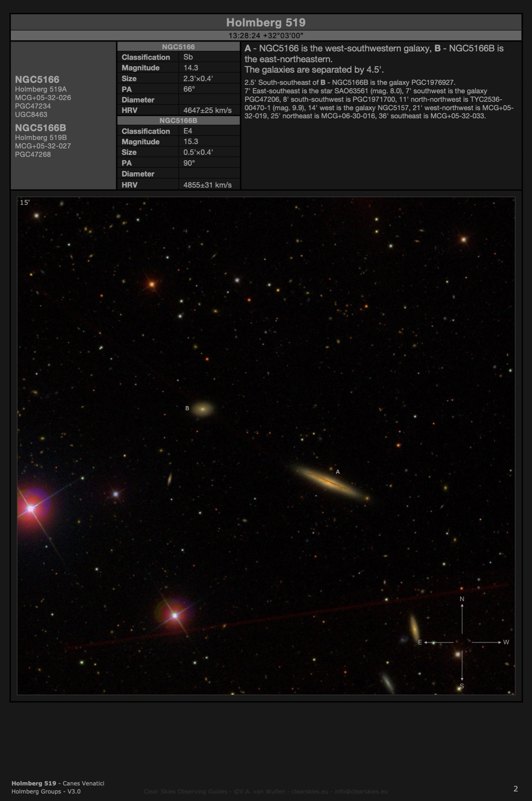The image size is (532, 801).
Task: Click the page number 2
Action: tap(516, 789)
